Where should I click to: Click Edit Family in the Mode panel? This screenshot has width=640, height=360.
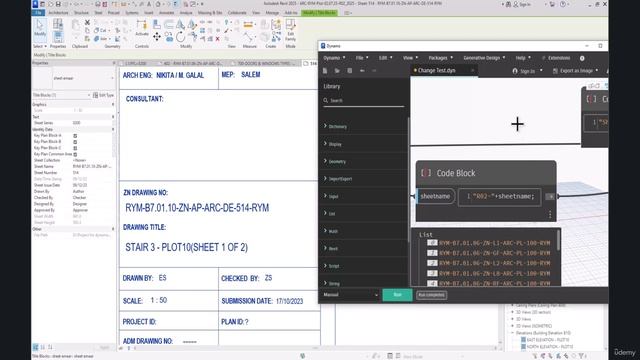(x=290, y=30)
